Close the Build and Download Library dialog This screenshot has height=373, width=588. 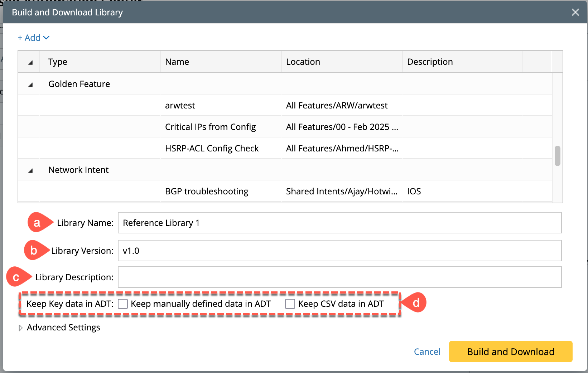click(x=575, y=13)
